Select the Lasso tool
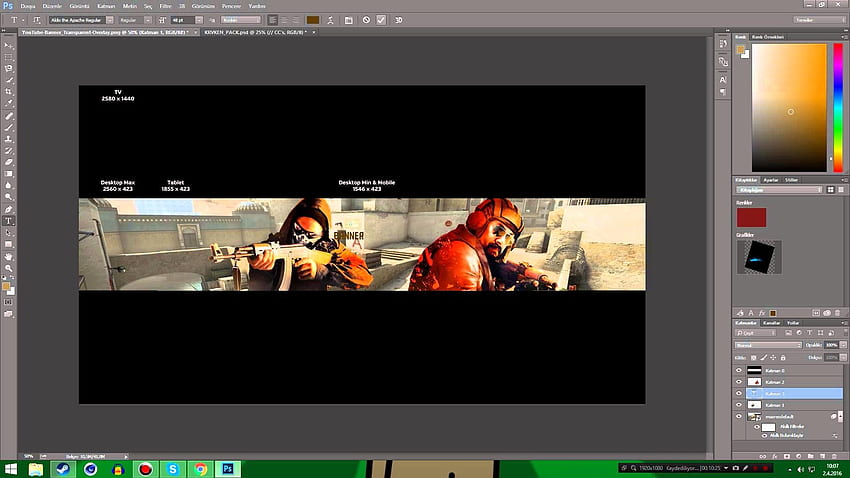Image resolution: width=850 pixels, height=478 pixels. click(9, 69)
